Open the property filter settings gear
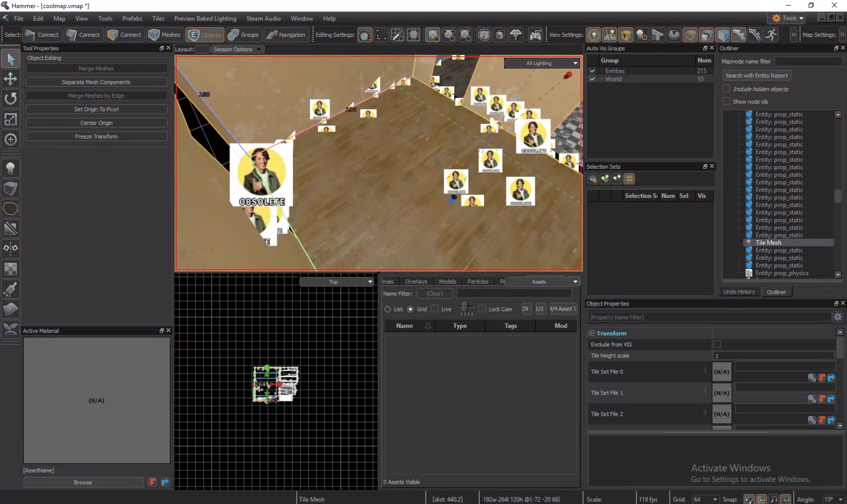The height and width of the screenshot is (504, 847). click(x=837, y=317)
